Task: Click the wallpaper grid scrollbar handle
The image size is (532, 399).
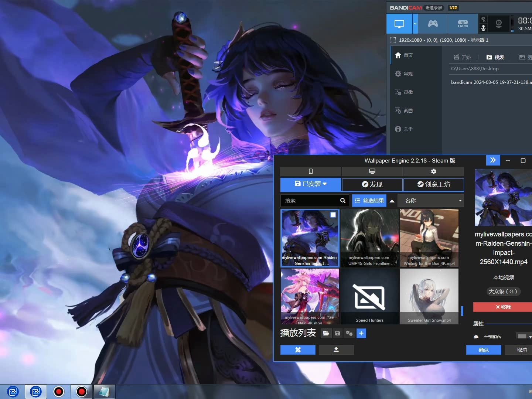Action: pyautogui.click(x=462, y=311)
